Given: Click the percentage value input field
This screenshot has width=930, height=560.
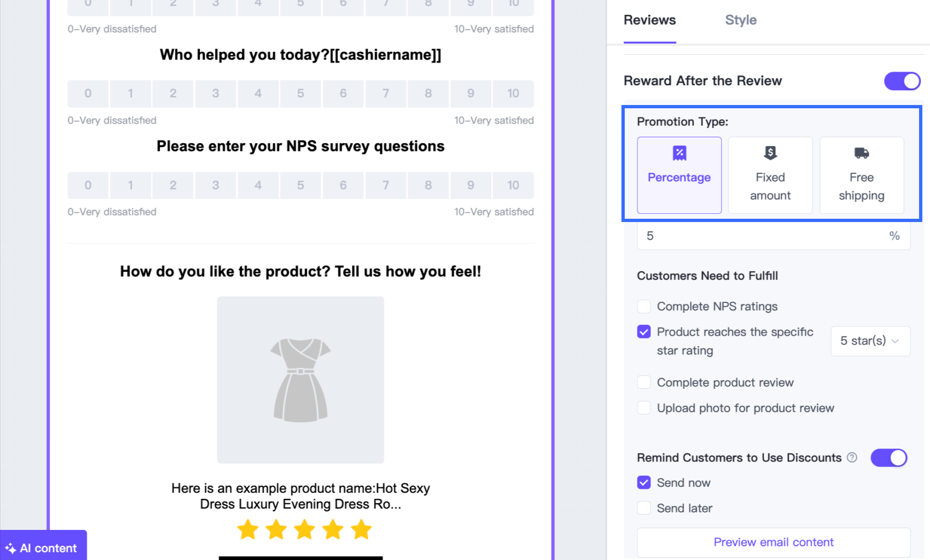Looking at the screenshot, I should click(x=763, y=236).
